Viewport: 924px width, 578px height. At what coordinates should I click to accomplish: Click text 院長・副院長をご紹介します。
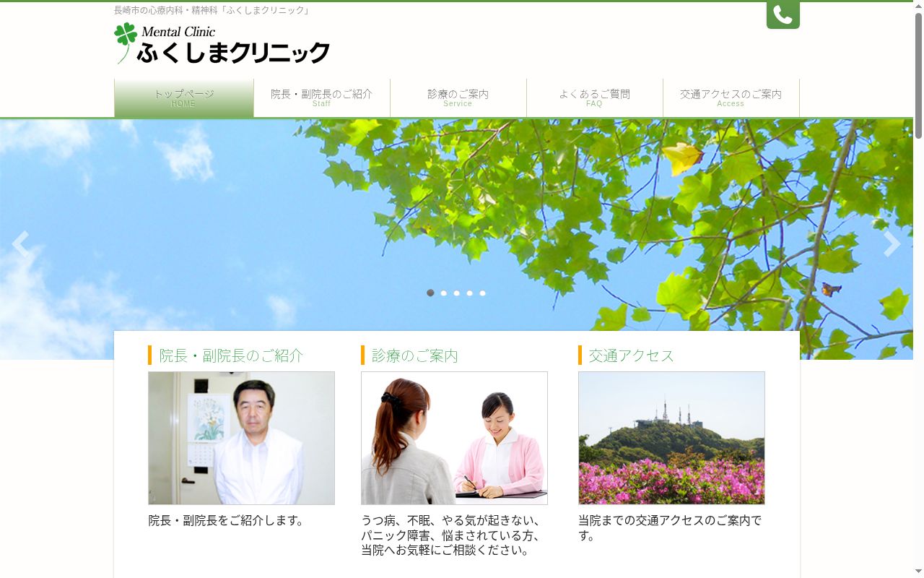pyautogui.click(x=227, y=520)
